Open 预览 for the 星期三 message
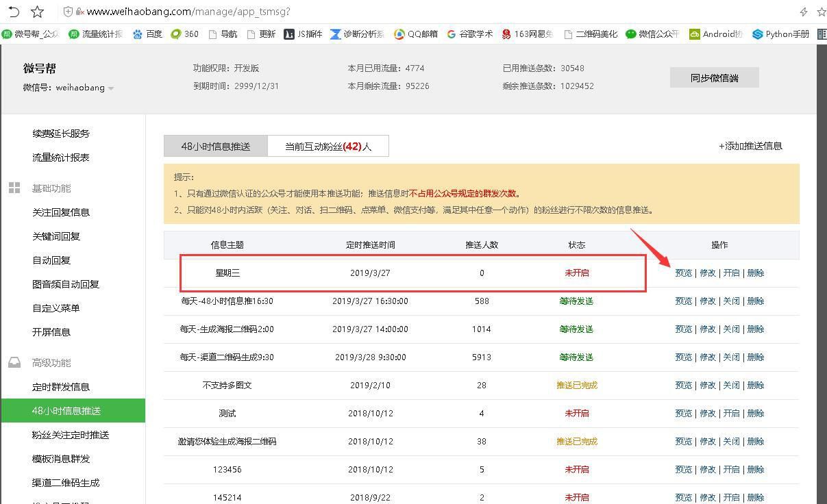The image size is (827, 504). point(683,273)
